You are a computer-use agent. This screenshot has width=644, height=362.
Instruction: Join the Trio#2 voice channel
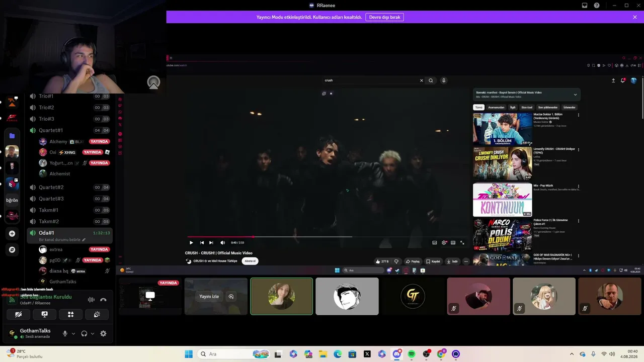[x=69, y=108]
